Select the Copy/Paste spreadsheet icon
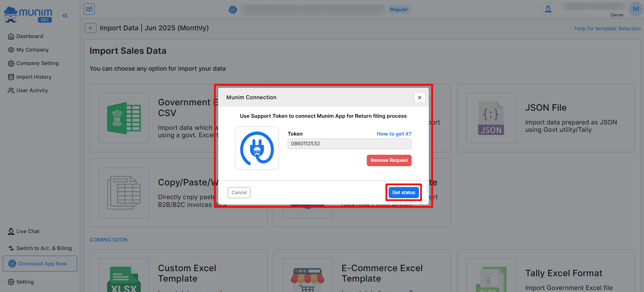Viewport: 644px width, 292px height. [x=124, y=193]
